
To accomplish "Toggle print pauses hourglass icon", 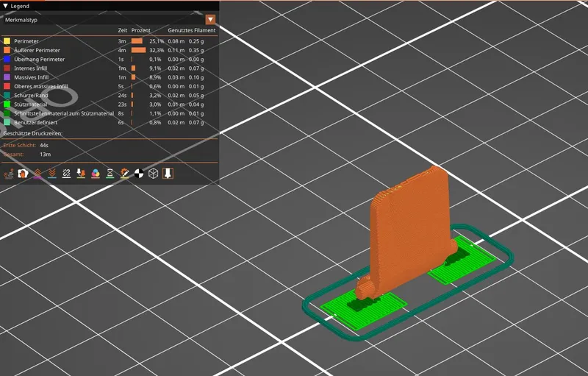I will coord(110,174).
